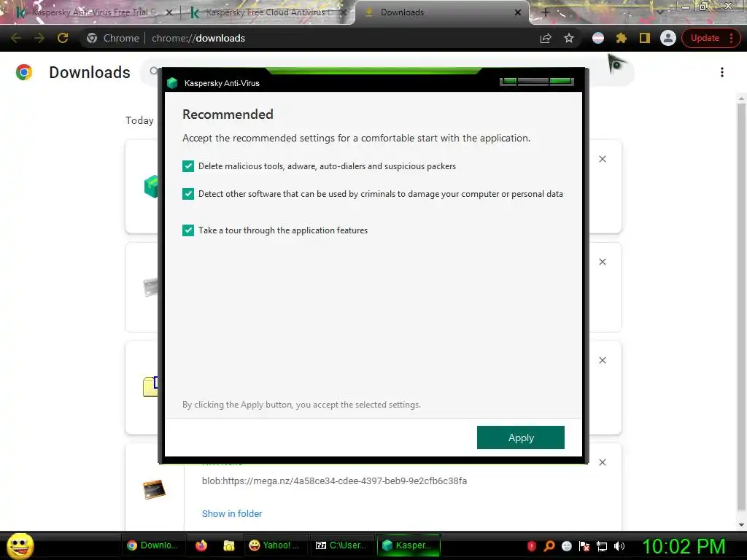Remove third download entry from list
Image resolution: width=747 pixels, height=560 pixels.
click(602, 360)
